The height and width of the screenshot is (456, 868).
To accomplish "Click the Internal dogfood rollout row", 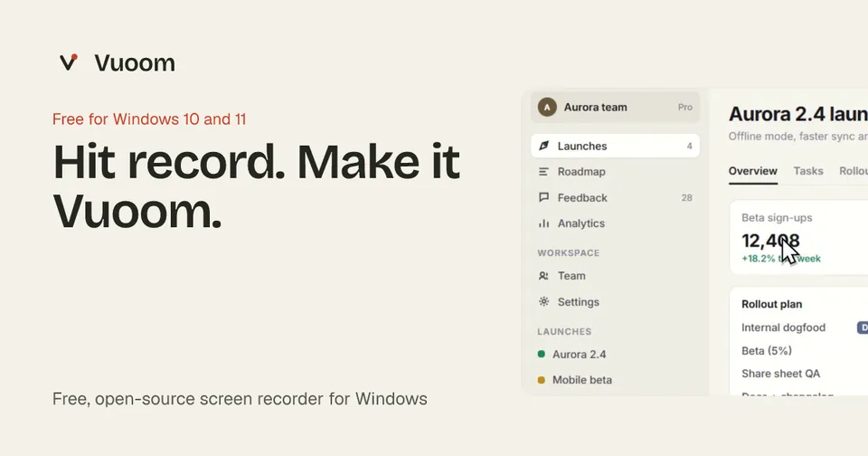I will [783, 328].
